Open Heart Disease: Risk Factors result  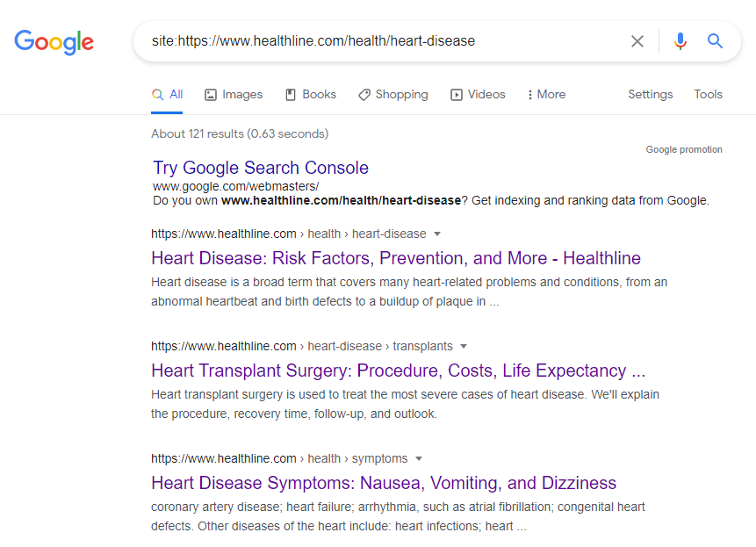pyautogui.click(x=395, y=258)
